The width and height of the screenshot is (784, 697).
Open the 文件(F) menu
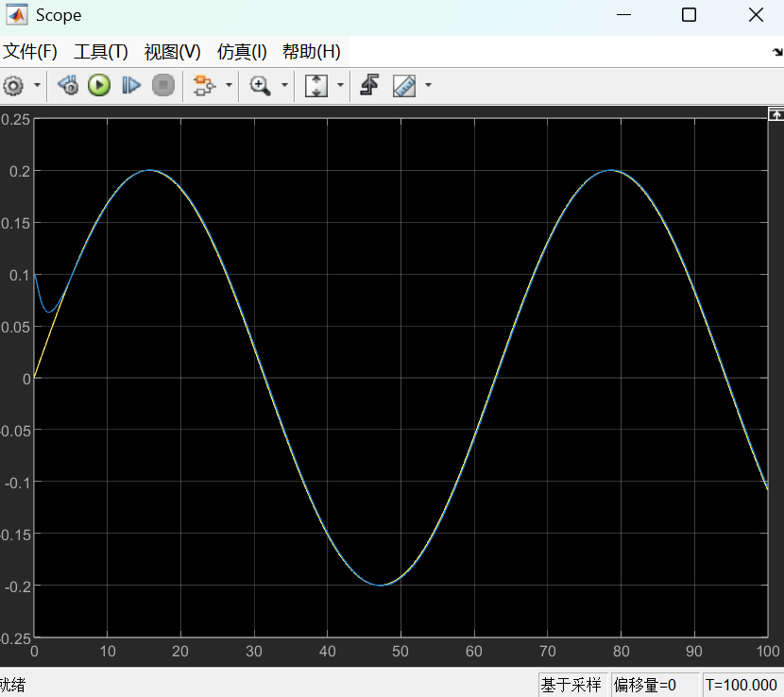point(30,52)
